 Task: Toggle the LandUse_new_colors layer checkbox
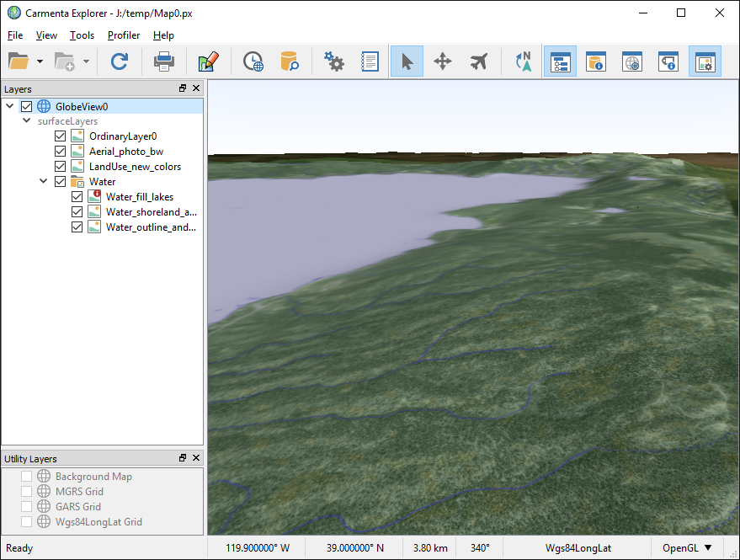(60, 167)
